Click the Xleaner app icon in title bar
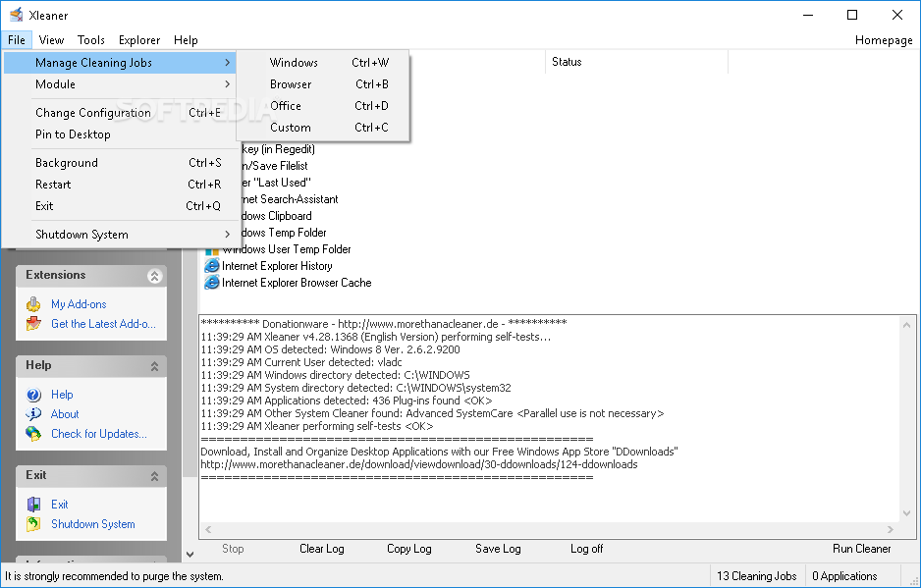Viewport: 921px width, 588px height. (x=16, y=15)
